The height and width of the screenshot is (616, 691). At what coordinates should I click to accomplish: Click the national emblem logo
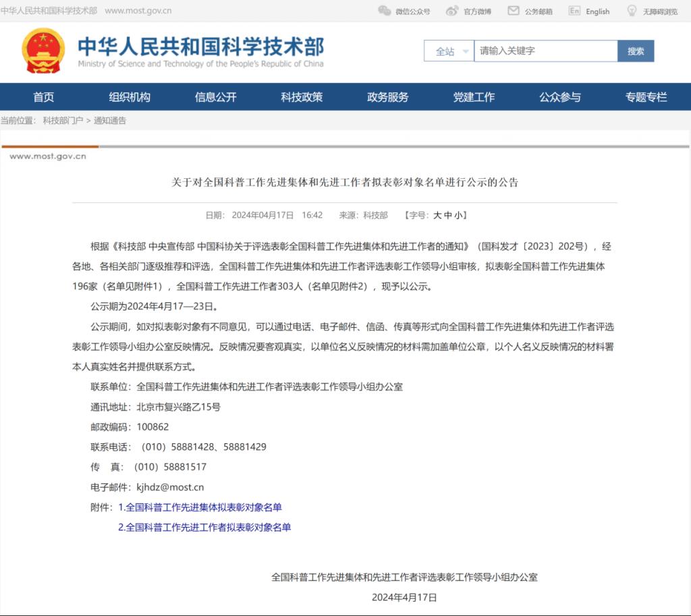[45, 51]
